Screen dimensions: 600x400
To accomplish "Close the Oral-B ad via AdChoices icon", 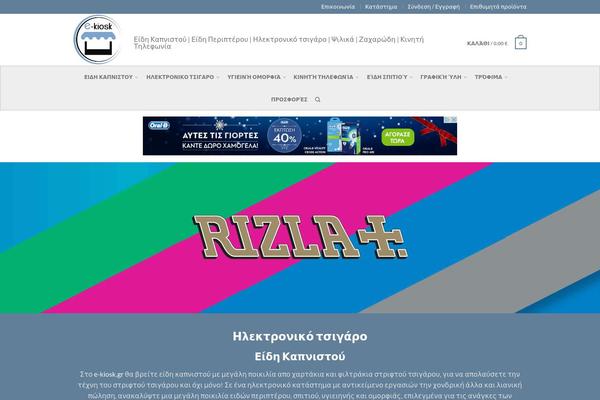I will coord(453,119).
